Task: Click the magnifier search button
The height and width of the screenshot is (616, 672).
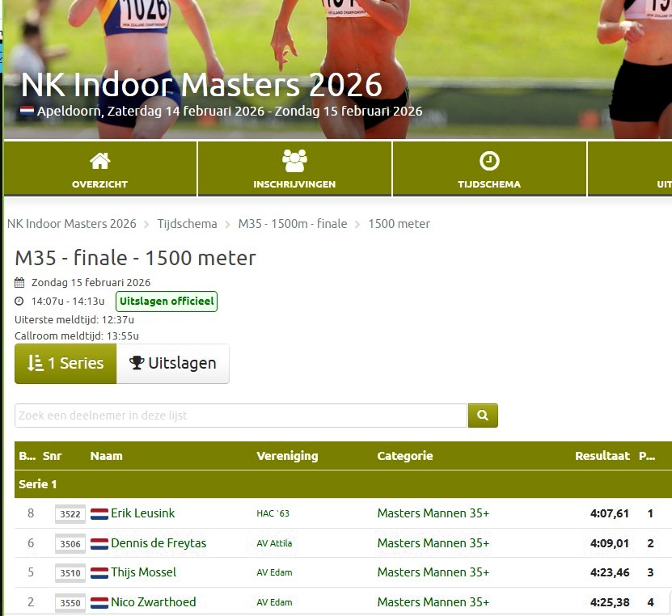Action: (483, 416)
